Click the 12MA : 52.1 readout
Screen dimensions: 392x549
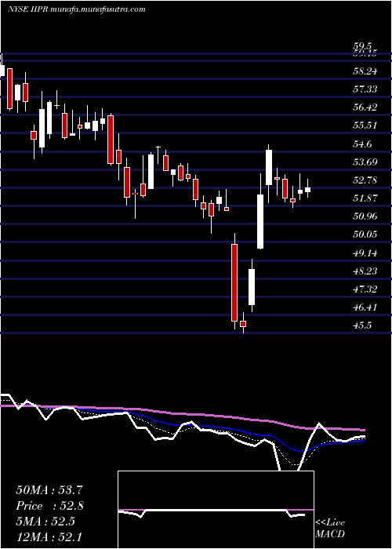pos(49,536)
